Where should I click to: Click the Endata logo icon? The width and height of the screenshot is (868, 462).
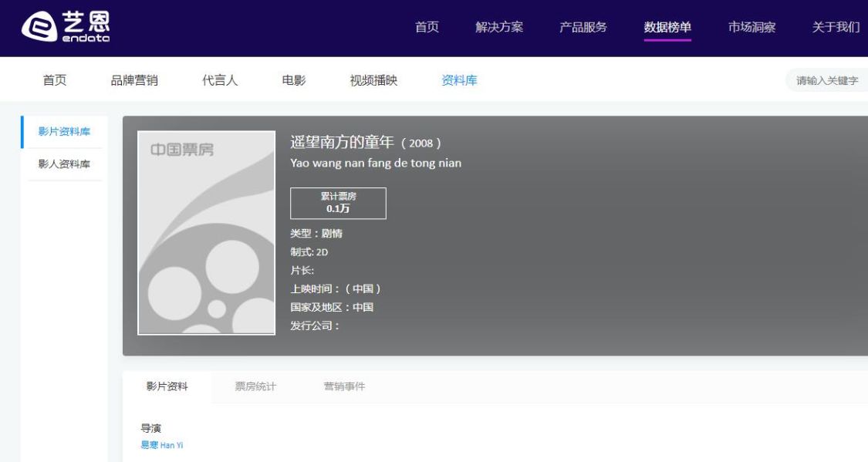click(37, 28)
